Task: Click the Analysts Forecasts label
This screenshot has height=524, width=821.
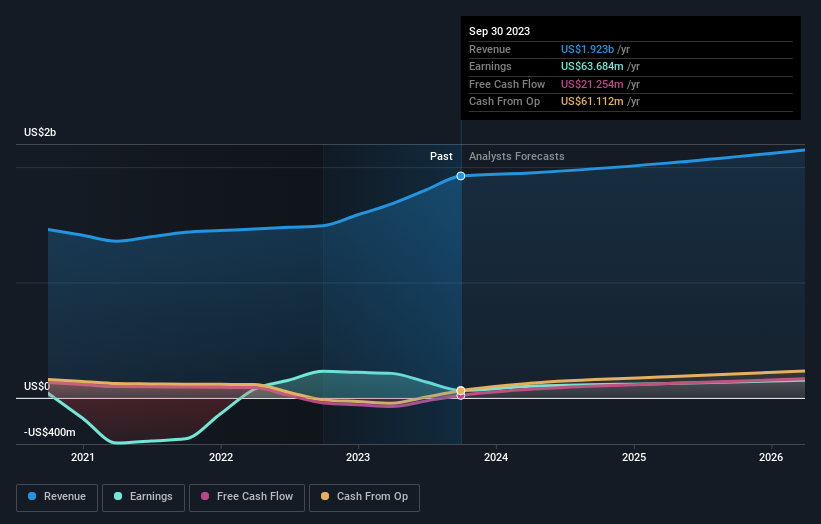Action: 517,156
